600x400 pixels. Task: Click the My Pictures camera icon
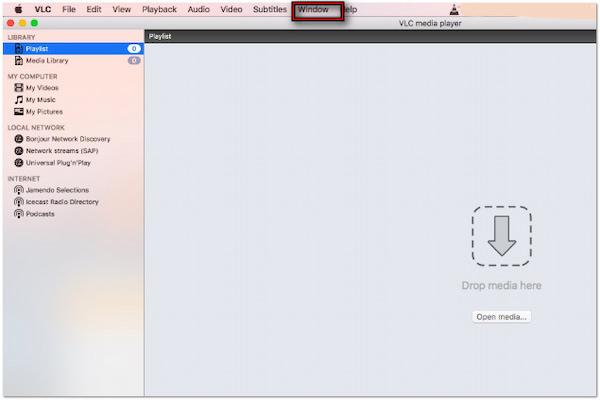pos(18,111)
